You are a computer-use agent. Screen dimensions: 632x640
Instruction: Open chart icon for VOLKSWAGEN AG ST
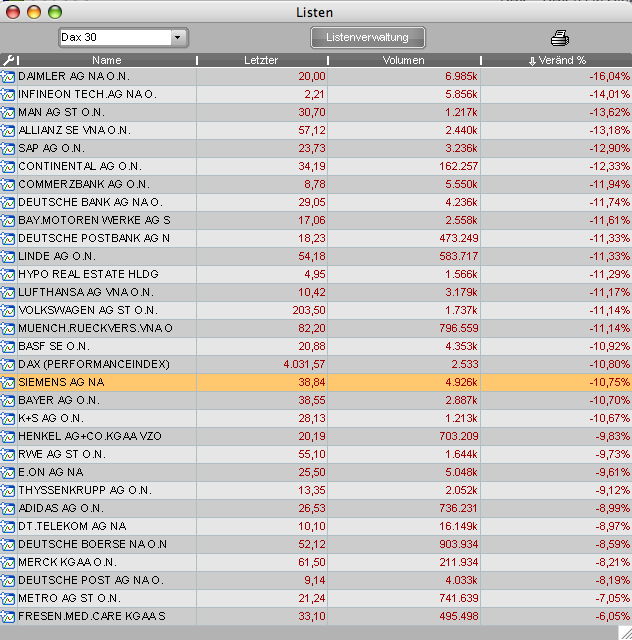pos(8,311)
